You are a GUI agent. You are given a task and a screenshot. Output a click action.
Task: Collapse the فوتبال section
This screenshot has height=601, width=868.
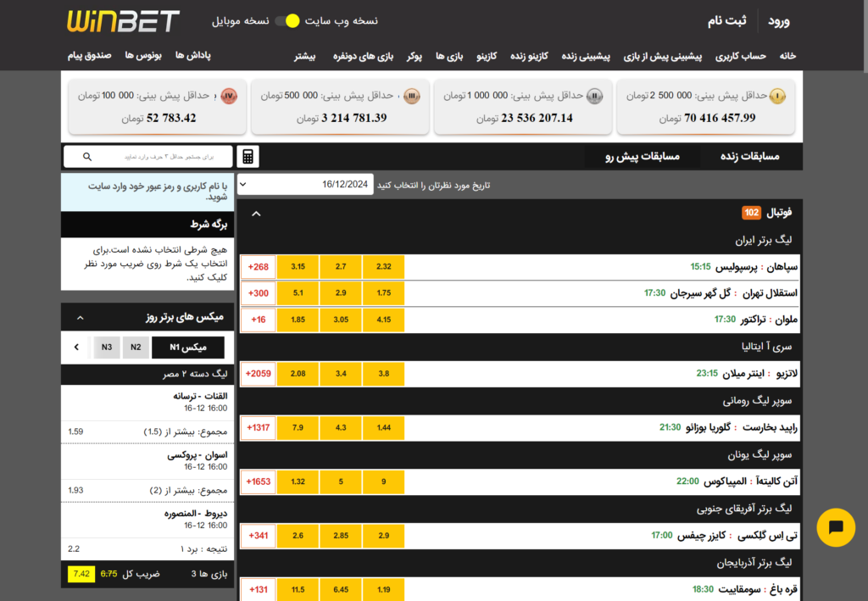click(x=256, y=214)
